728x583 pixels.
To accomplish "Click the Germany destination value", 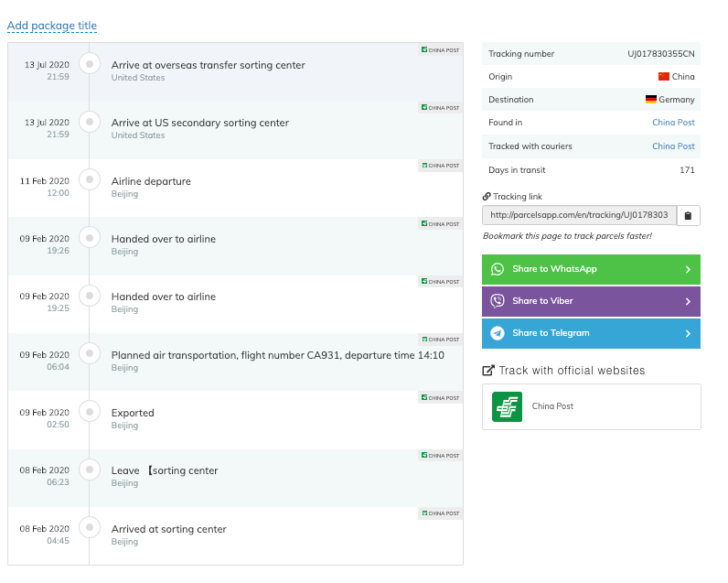I will pos(677,100).
